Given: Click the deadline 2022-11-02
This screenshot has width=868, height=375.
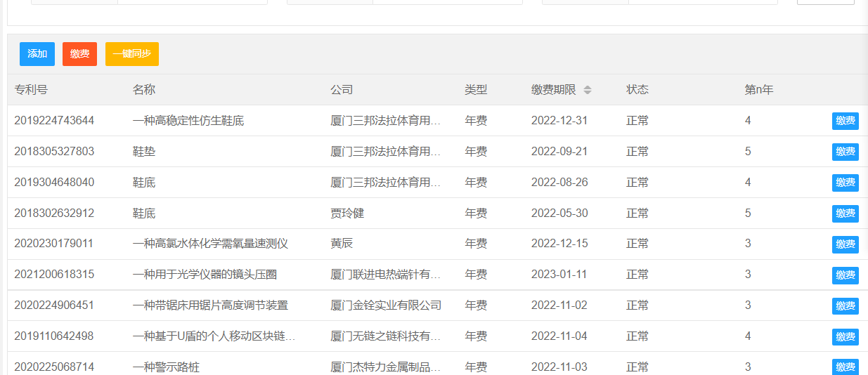Looking at the screenshot, I should coord(559,305).
